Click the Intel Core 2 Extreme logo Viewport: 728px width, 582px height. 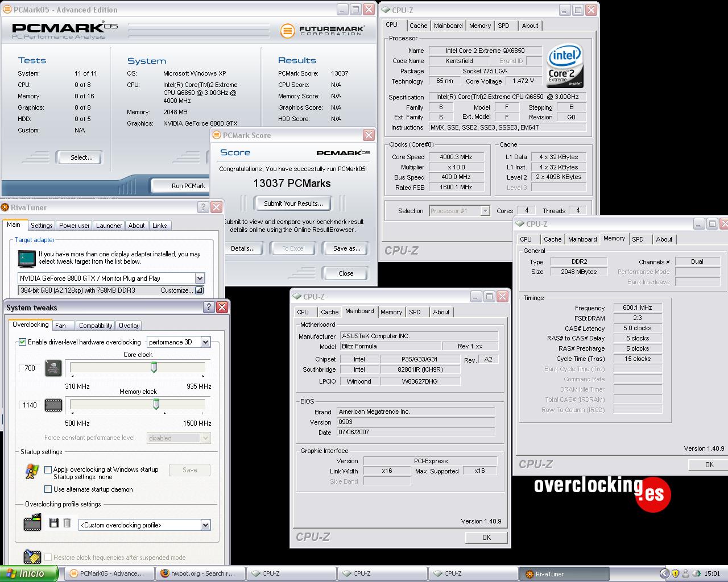tap(565, 65)
